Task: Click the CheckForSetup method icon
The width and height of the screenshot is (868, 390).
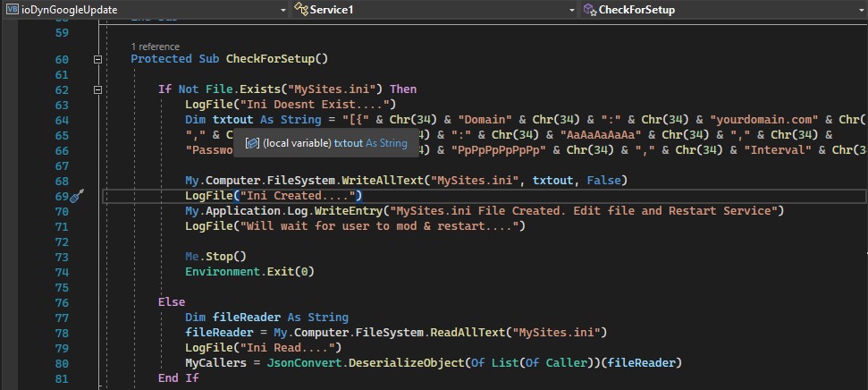Action: [590, 10]
